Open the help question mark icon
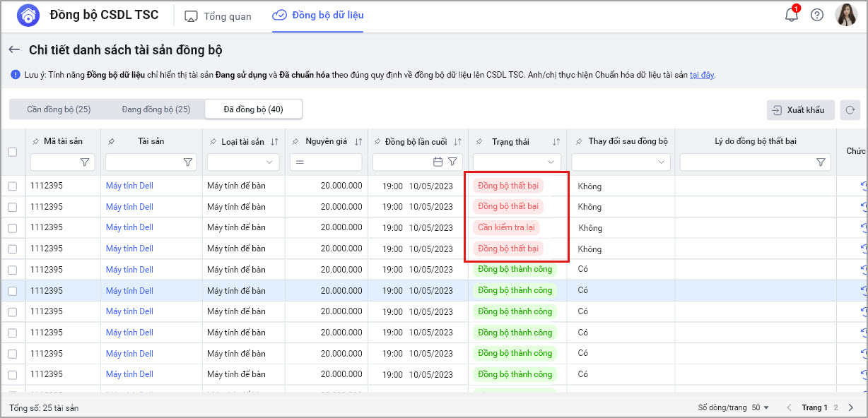The width and height of the screenshot is (868, 418). (817, 15)
